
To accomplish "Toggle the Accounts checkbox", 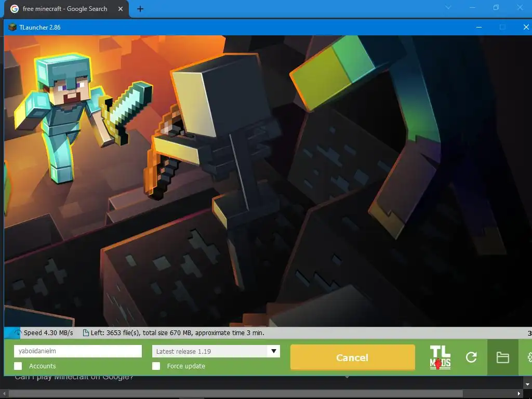I will 18,366.
